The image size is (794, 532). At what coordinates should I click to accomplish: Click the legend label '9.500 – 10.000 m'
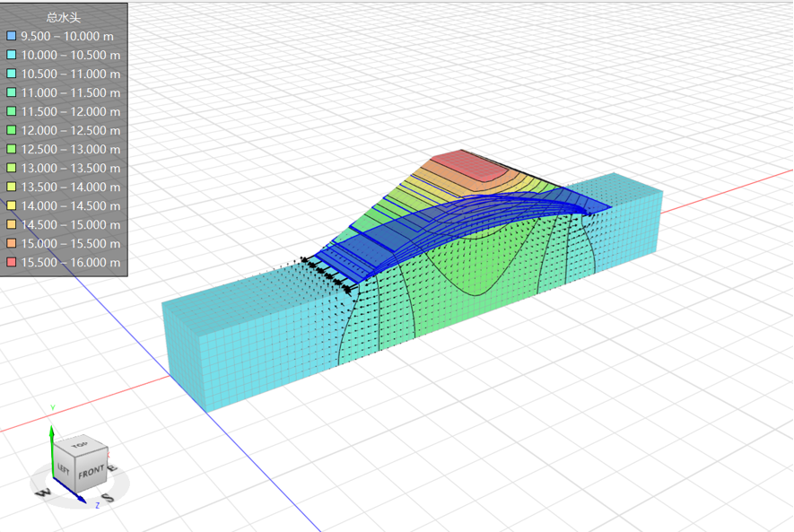tap(67, 37)
